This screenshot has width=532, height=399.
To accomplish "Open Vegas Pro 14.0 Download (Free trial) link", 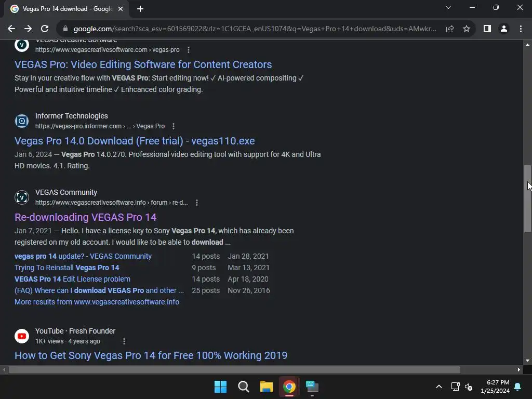I will (135, 141).
